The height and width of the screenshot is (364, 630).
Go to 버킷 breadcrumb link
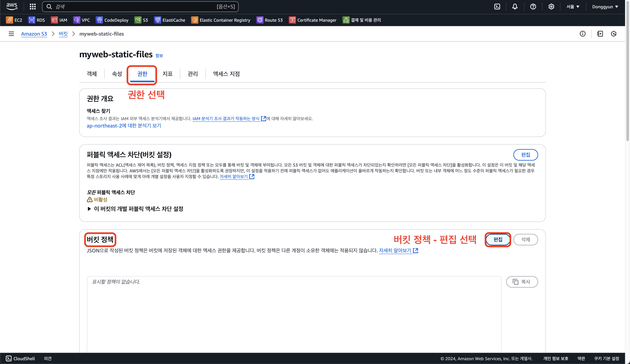pyautogui.click(x=63, y=34)
